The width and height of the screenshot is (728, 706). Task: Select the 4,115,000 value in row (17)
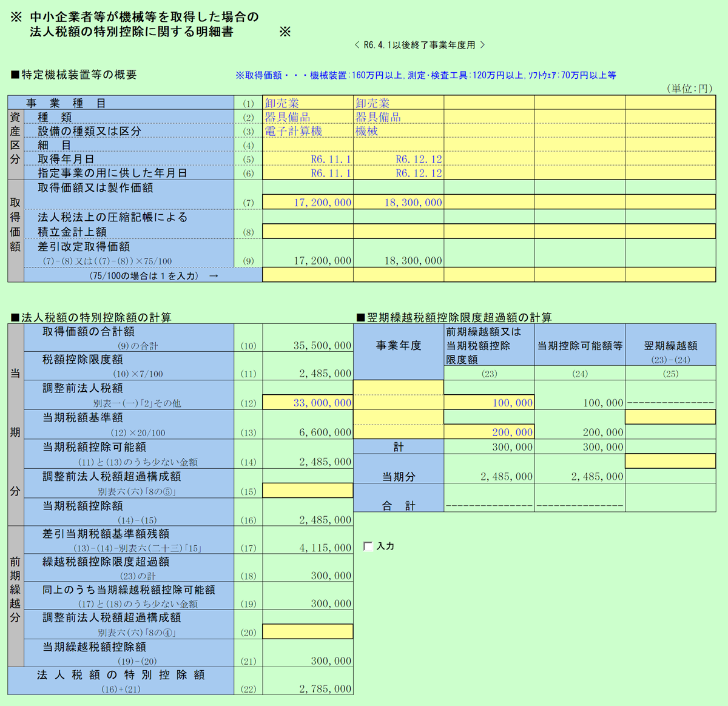325,547
